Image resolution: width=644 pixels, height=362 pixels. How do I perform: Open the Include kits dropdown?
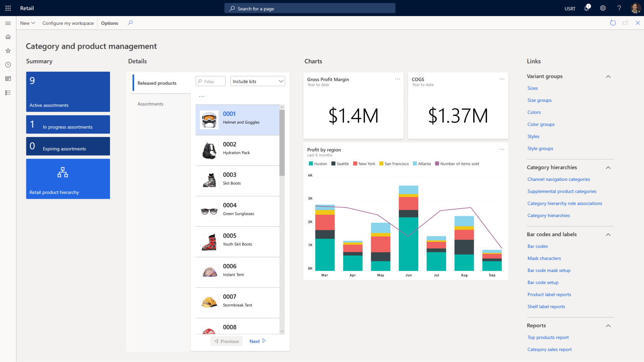(x=257, y=81)
